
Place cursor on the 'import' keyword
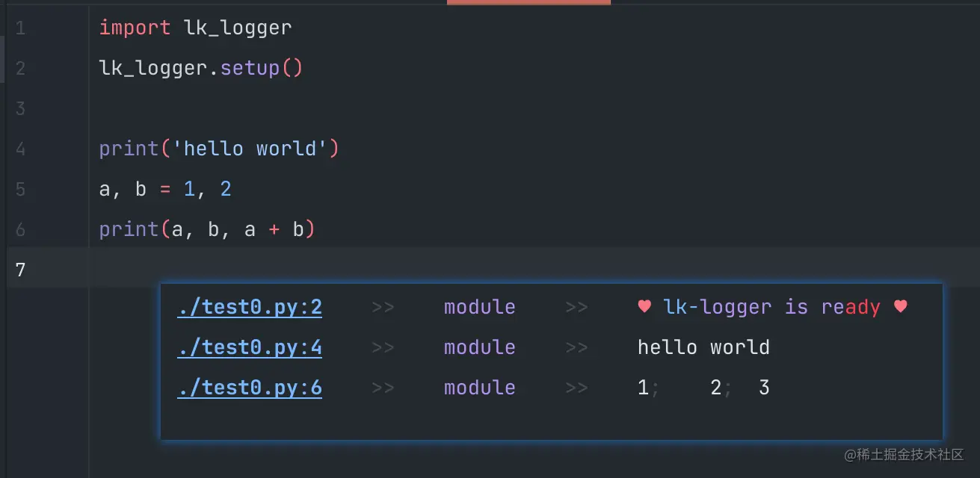135,28
